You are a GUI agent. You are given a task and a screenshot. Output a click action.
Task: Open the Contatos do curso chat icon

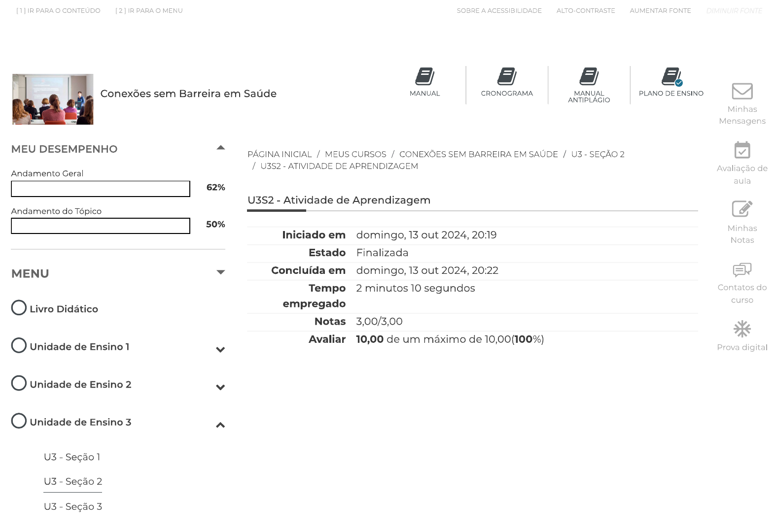pyautogui.click(x=742, y=269)
